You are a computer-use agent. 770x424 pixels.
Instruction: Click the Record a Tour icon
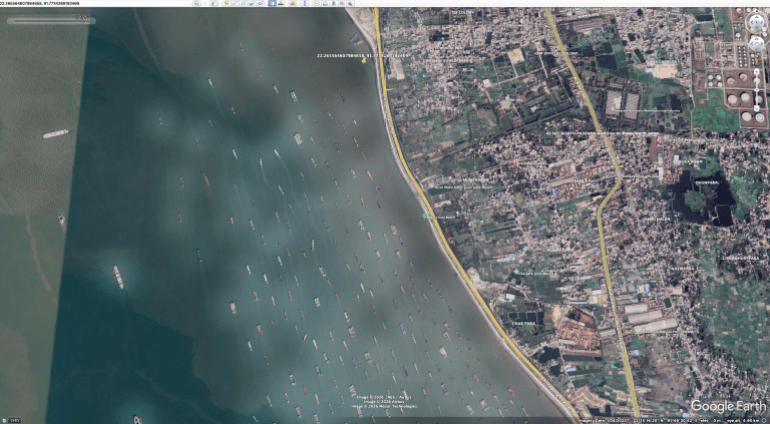261,3
